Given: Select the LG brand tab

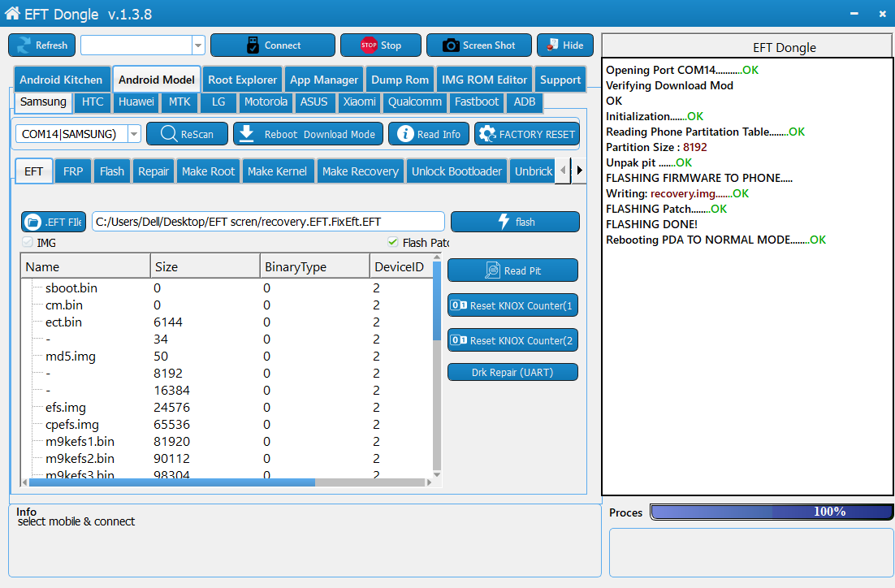Looking at the screenshot, I should pyautogui.click(x=218, y=102).
